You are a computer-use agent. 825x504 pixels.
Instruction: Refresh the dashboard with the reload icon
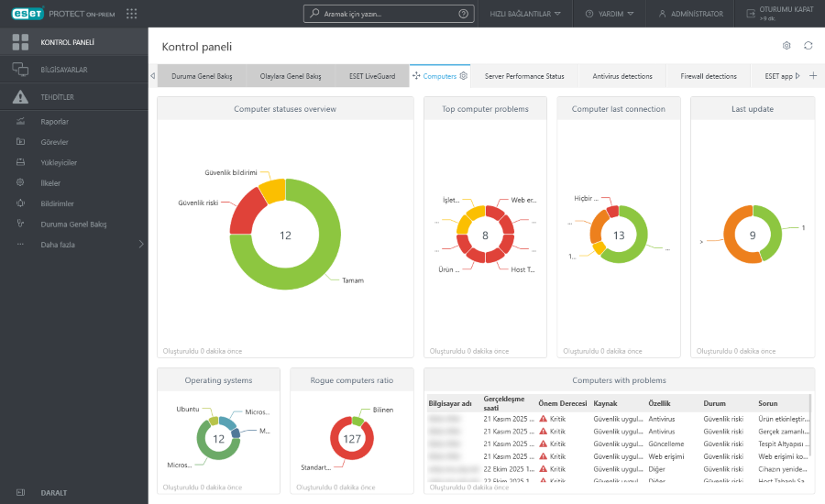pos(808,46)
